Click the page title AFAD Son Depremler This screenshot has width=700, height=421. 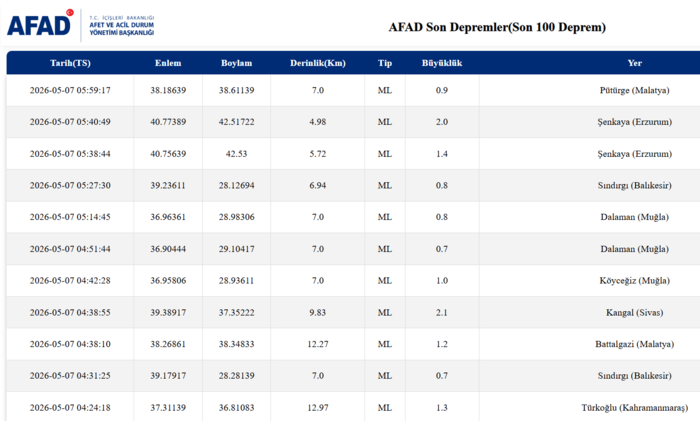tap(497, 27)
